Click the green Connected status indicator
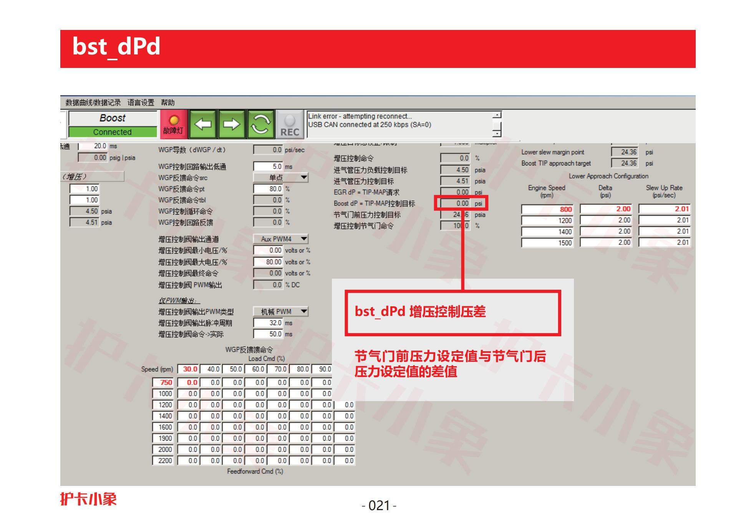Image resolution: width=756 pixels, height=532 pixels. 113,132
